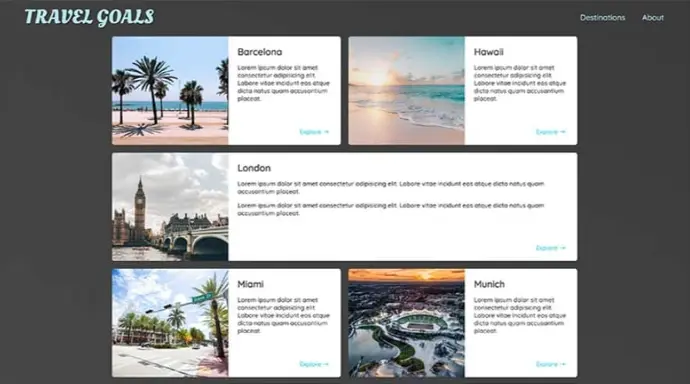Open the Destinations nav link
The width and height of the screenshot is (690, 384).
[x=602, y=18]
